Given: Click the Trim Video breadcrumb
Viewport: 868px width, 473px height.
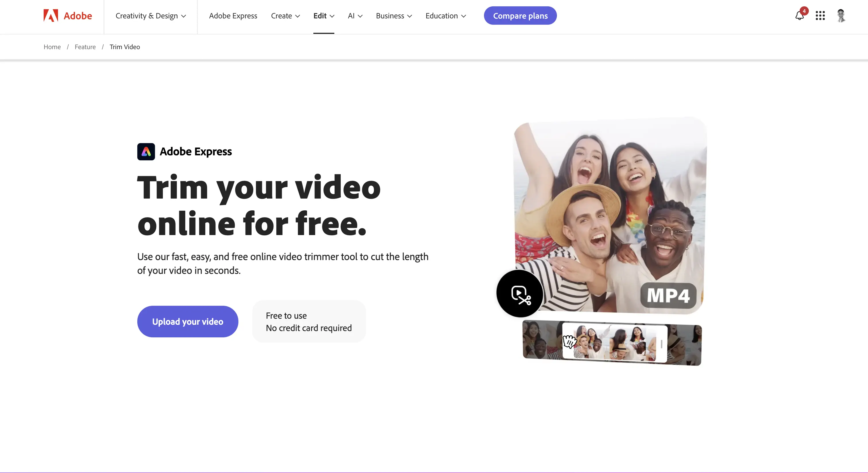Looking at the screenshot, I should tap(125, 47).
